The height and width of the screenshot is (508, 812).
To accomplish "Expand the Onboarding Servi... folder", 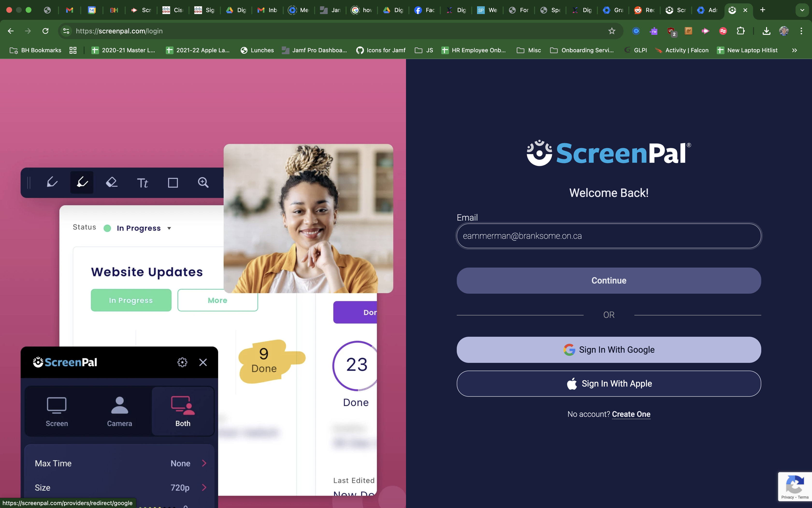I will [582, 50].
